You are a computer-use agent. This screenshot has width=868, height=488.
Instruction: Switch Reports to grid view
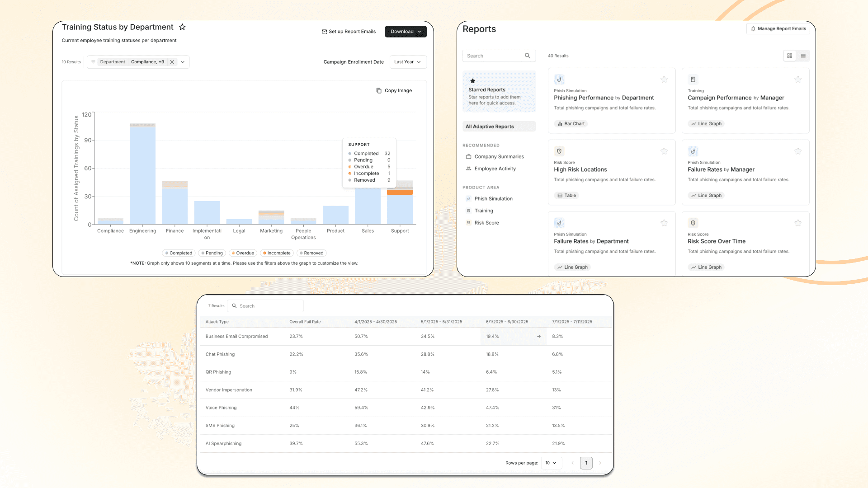coord(790,56)
